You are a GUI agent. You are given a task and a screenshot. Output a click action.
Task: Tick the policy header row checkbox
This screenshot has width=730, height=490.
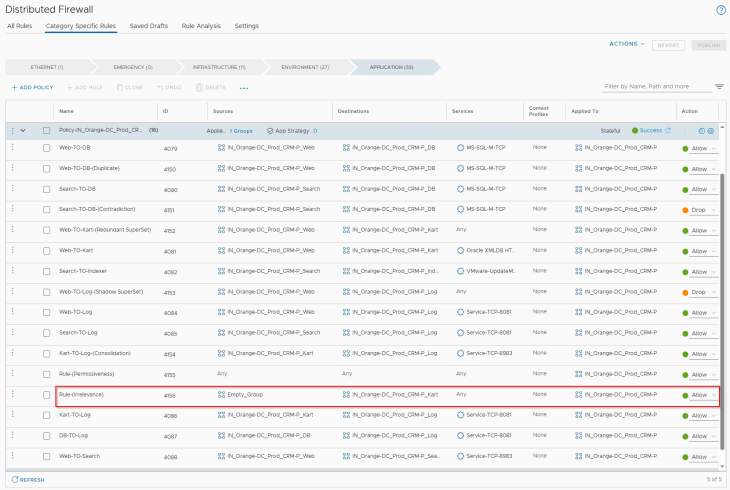[x=46, y=131]
